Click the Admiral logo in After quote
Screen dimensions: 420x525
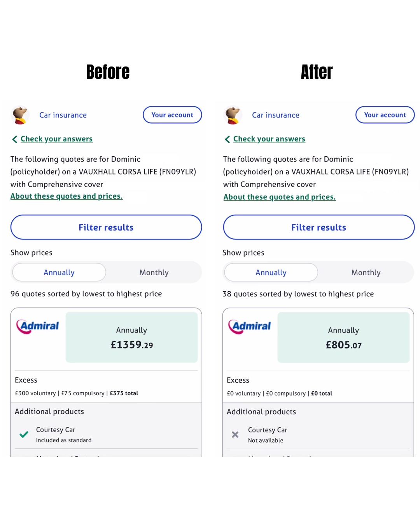coord(250,326)
